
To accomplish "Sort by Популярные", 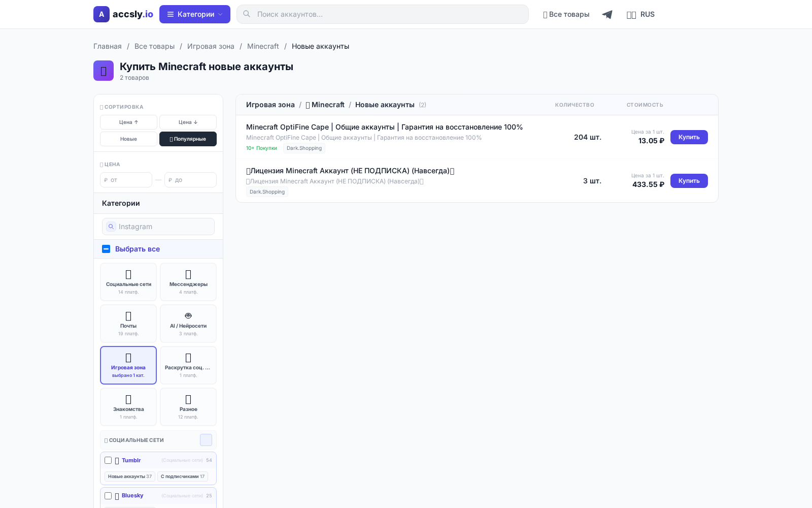I will tap(188, 139).
